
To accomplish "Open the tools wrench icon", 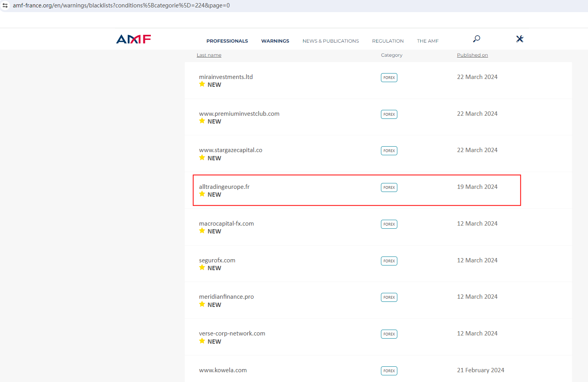I will (519, 39).
